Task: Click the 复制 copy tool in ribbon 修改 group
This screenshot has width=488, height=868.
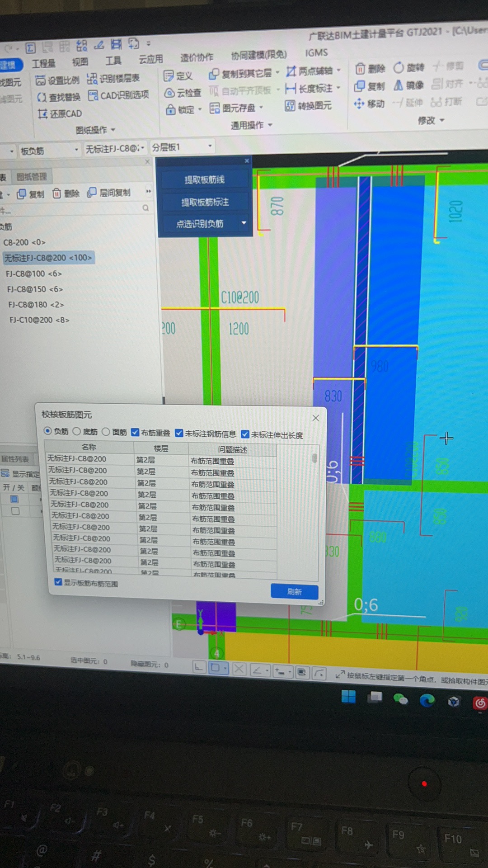Action: (x=370, y=86)
